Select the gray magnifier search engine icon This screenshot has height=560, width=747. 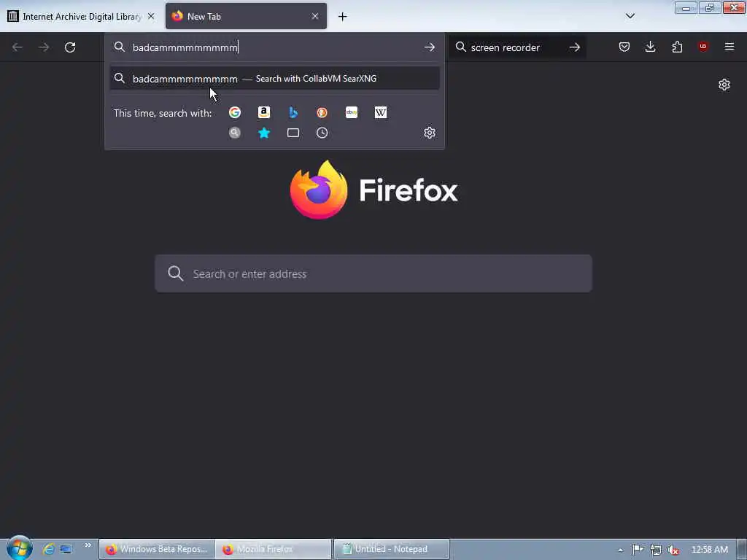234,133
